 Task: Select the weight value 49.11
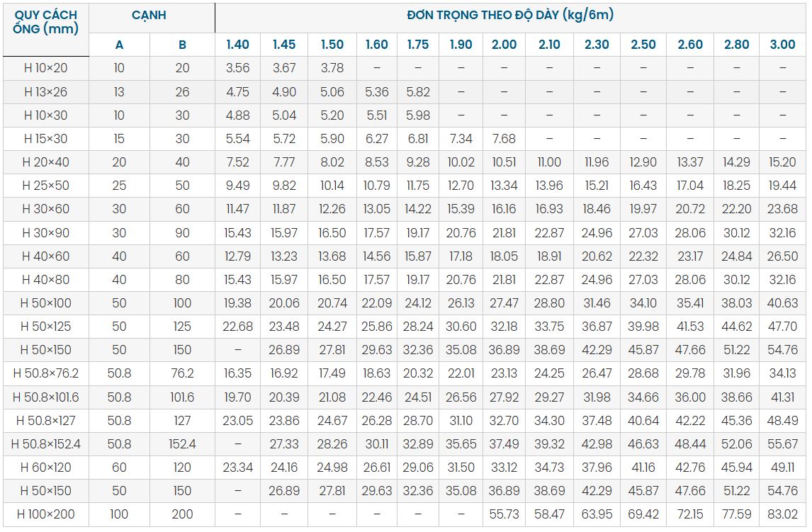[782, 468]
